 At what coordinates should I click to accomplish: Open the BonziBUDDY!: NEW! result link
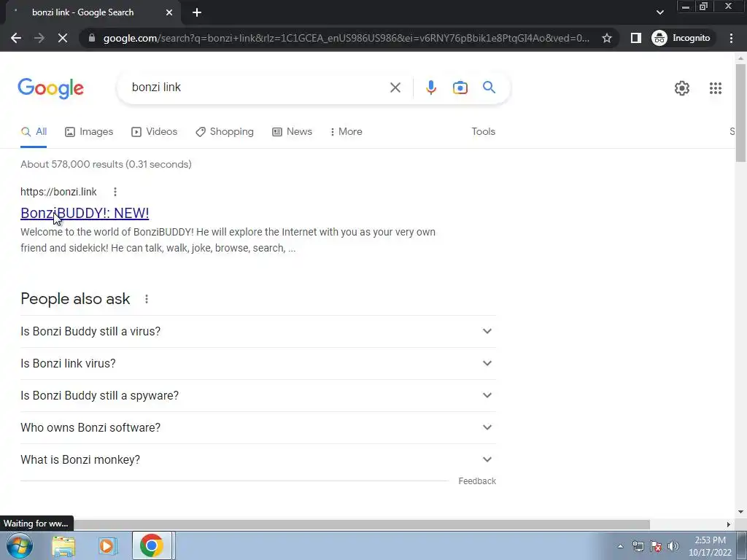point(85,214)
